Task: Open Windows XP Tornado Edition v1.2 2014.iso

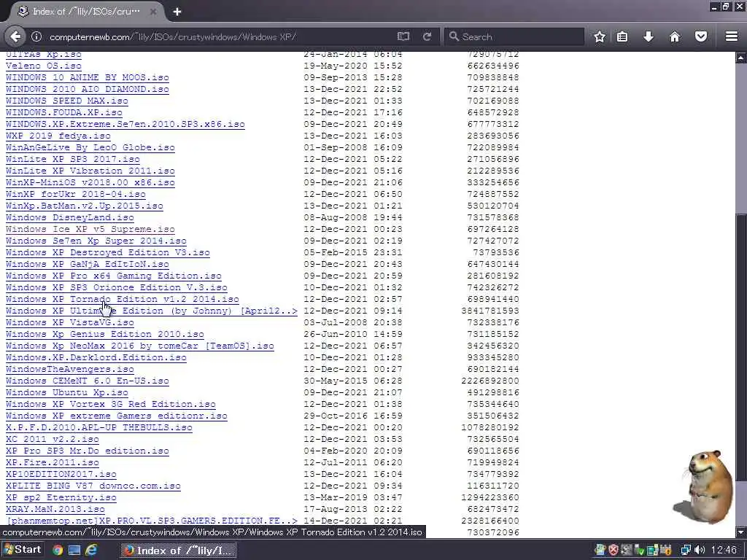Action: pyautogui.click(x=123, y=299)
